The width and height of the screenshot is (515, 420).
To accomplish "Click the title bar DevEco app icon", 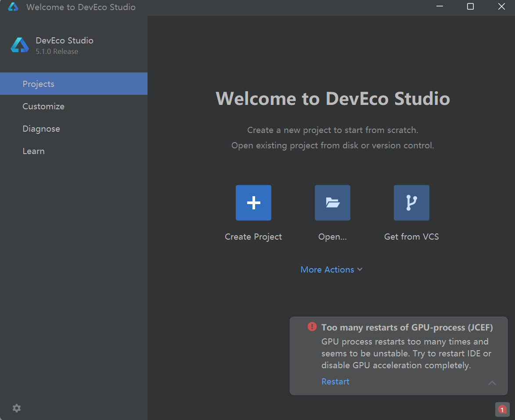I will click(13, 7).
